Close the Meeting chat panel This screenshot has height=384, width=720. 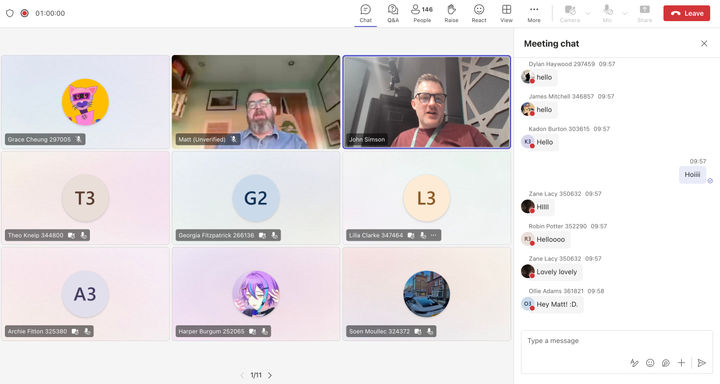(x=704, y=43)
